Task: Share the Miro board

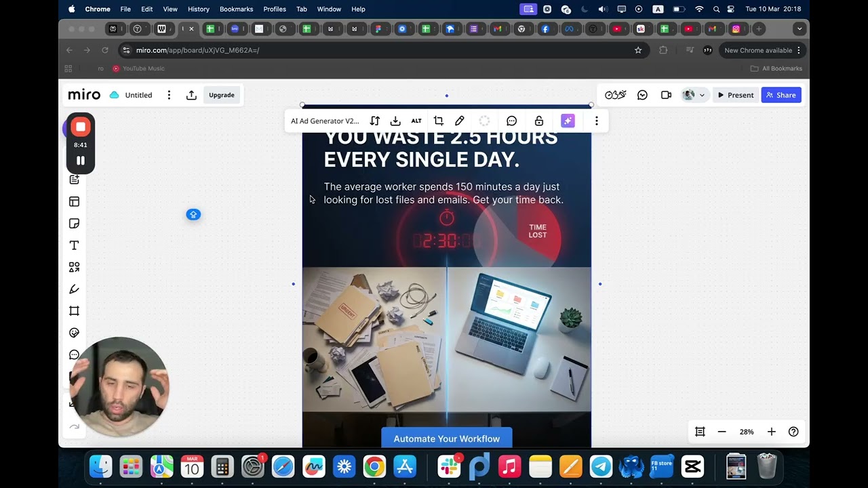Action: point(781,95)
